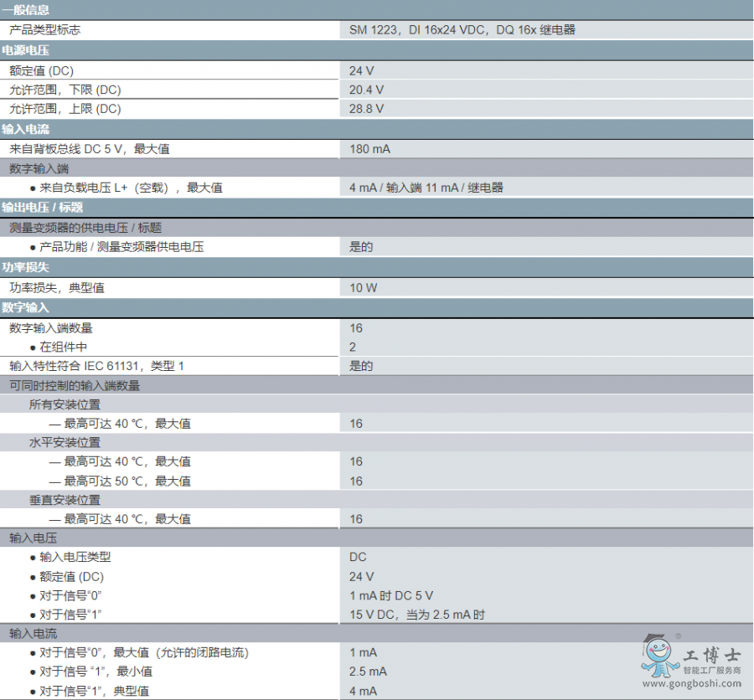Image resolution: width=754 pixels, height=700 pixels.
Task: Click the 1 mA value beside 允许的闭路电流
Action: (x=363, y=652)
